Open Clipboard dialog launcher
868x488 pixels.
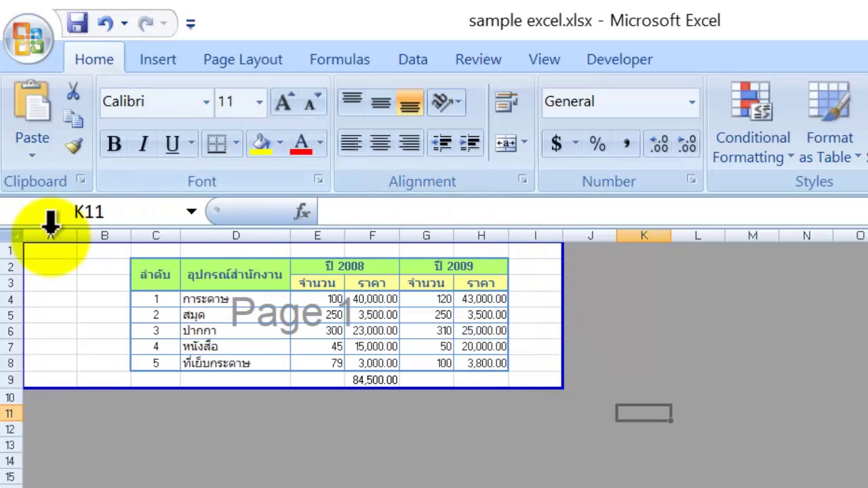(81, 180)
